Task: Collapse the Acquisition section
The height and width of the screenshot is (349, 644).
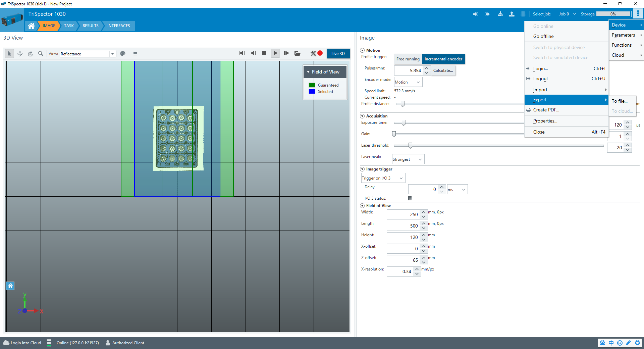Action: (362, 116)
